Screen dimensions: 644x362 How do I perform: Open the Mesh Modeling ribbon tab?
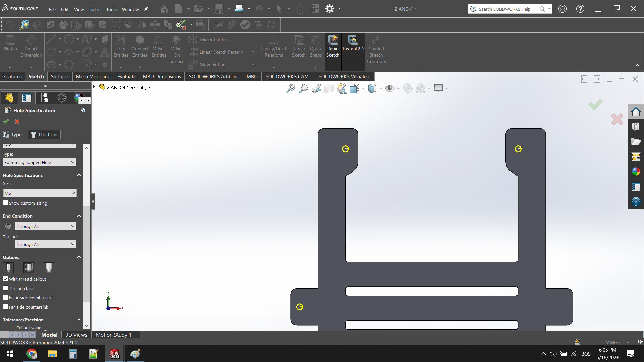point(93,77)
